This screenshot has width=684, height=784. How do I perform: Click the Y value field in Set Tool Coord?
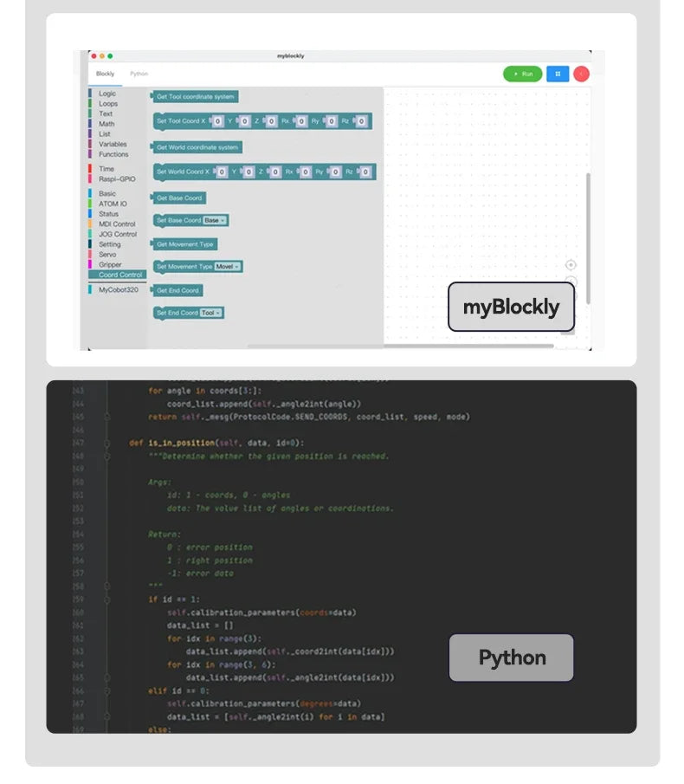coord(244,121)
